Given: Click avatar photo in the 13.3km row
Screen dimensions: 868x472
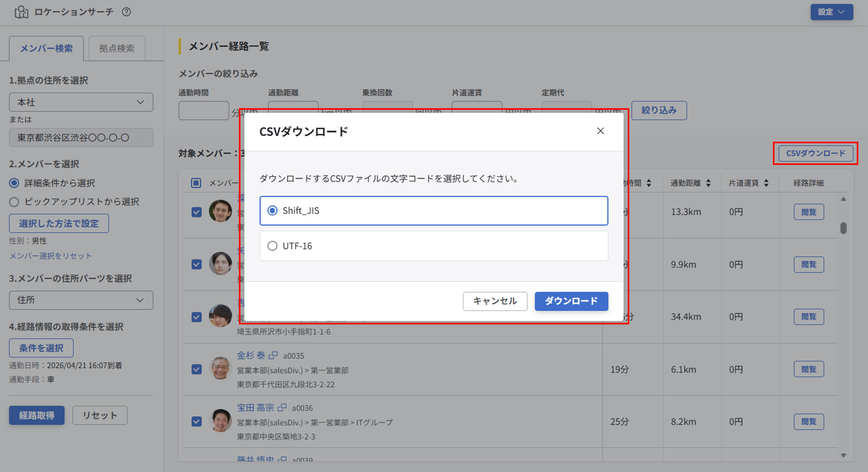Looking at the screenshot, I should click(220, 211).
